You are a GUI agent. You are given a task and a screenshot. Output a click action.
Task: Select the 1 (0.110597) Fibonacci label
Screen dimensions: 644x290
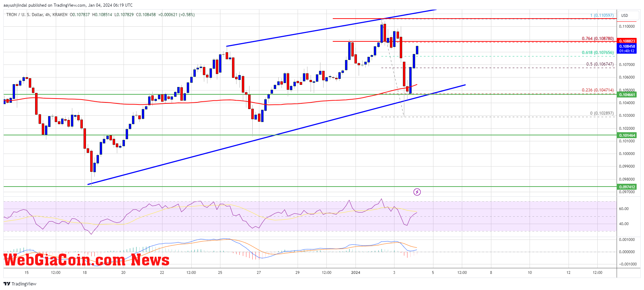coord(602,15)
